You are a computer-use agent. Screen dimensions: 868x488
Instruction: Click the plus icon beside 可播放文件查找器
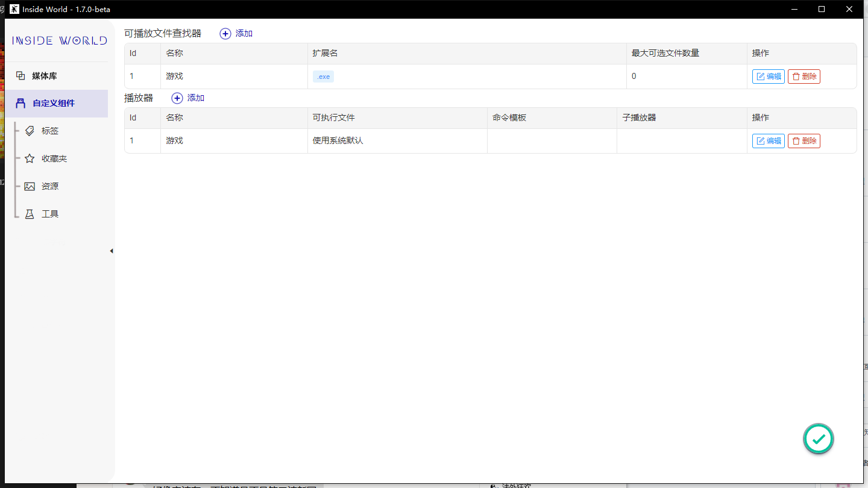click(x=225, y=33)
